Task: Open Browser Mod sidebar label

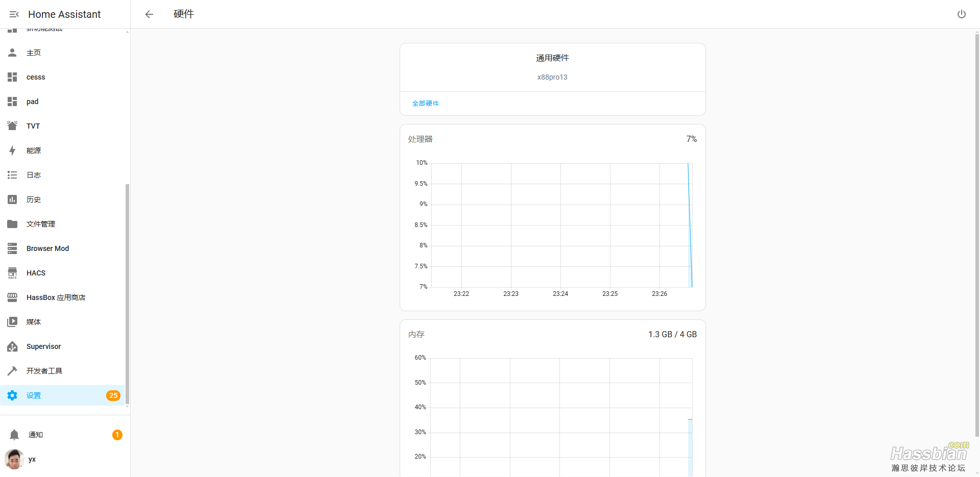Action: 47,248
